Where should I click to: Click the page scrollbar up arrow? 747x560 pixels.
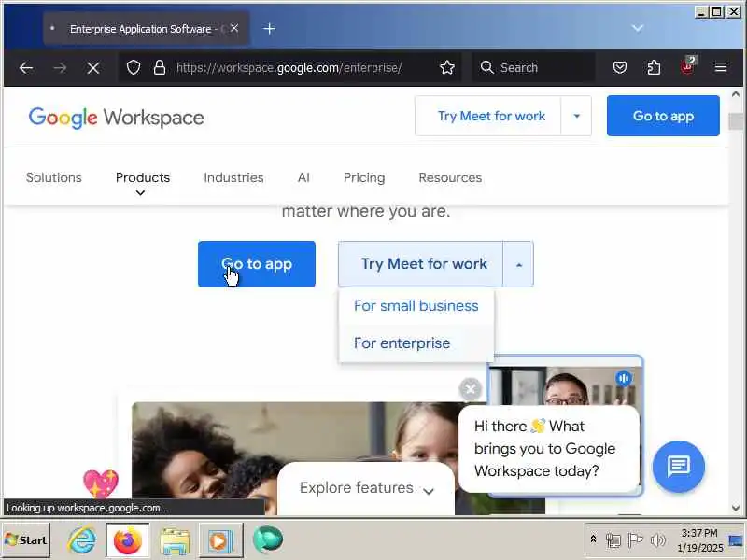(x=736, y=94)
